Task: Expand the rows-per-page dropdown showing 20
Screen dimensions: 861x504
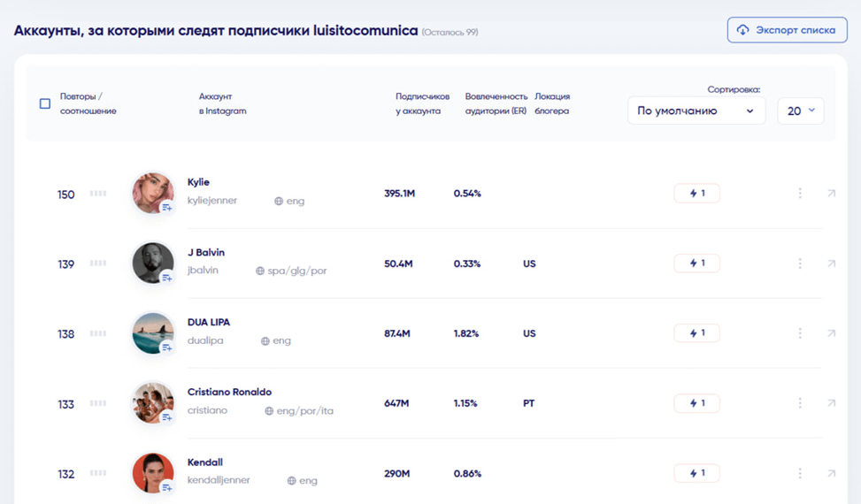Action: pyautogui.click(x=800, y=111)
